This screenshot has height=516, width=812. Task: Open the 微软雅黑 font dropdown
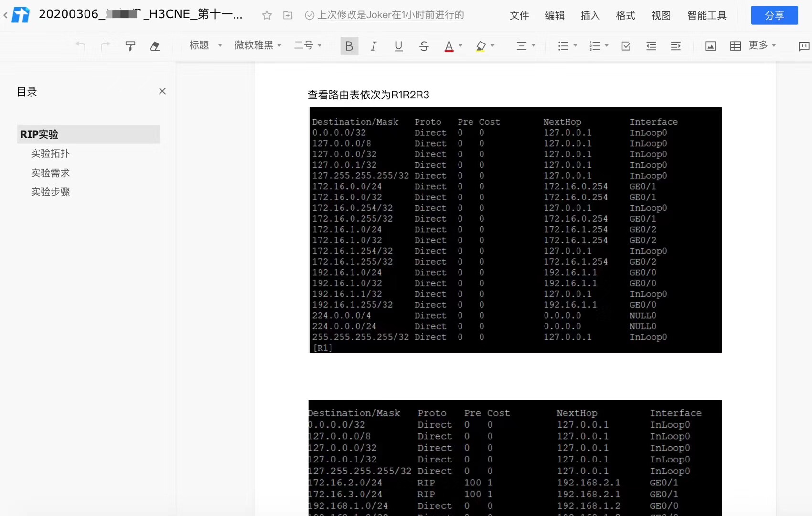coord(257,45)
